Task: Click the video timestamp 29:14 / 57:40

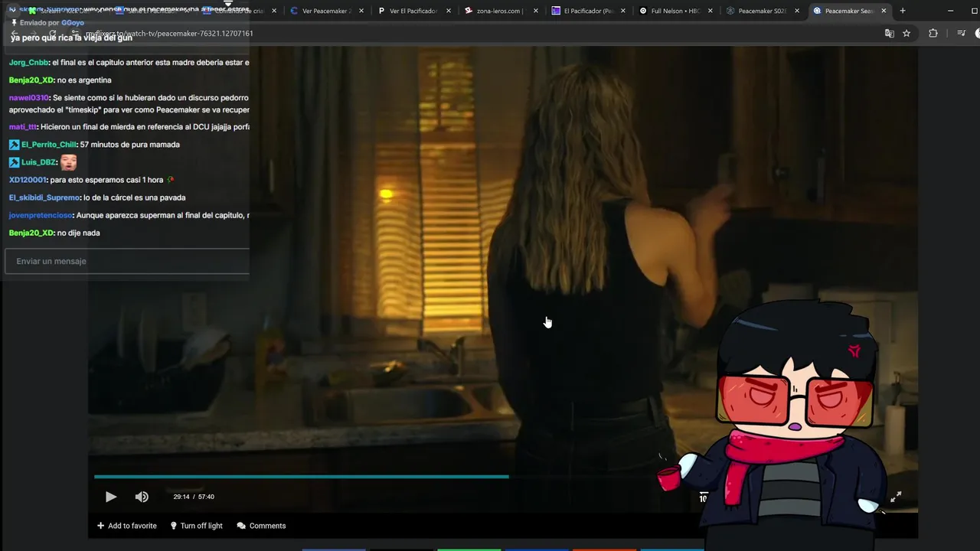Action: 194,497
